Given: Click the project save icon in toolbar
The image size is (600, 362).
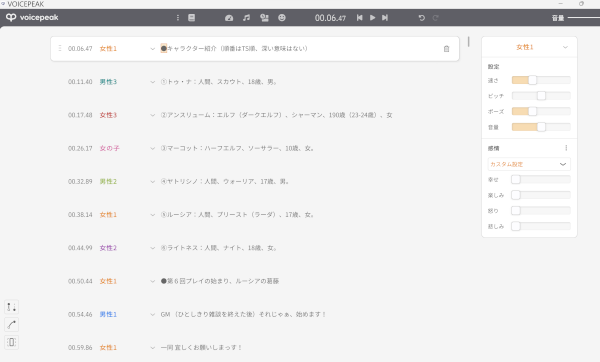Looking at the screenshot, I should click(x=191, y=18).
